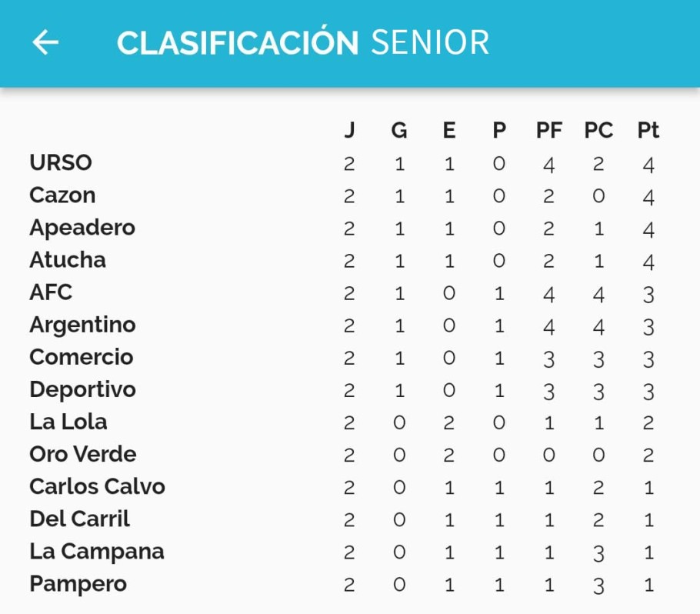Viewport: 700px width, 614px height.
Task: Click the J games-played column header
Action: coord(349,131)
